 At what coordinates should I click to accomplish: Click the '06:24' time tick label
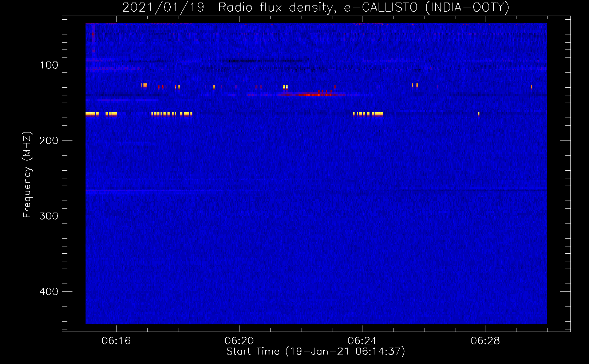(x=362, y=341)
